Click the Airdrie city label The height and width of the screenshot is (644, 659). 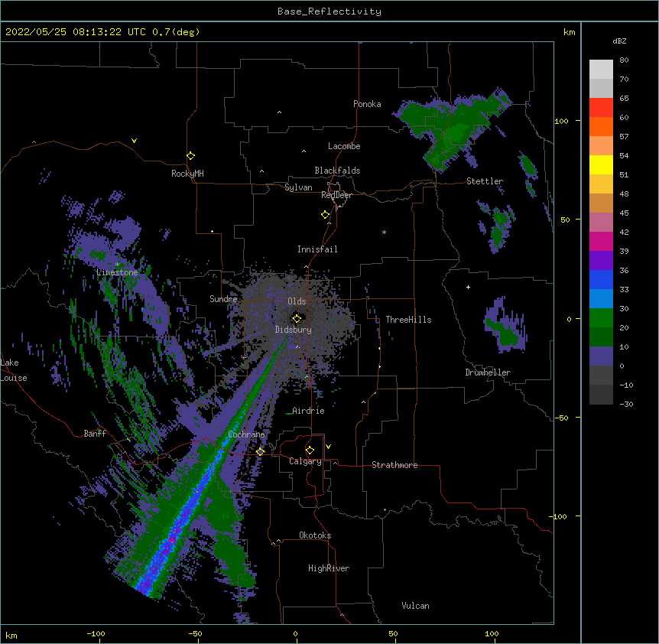pyautogui.click(x=308, y=411)
